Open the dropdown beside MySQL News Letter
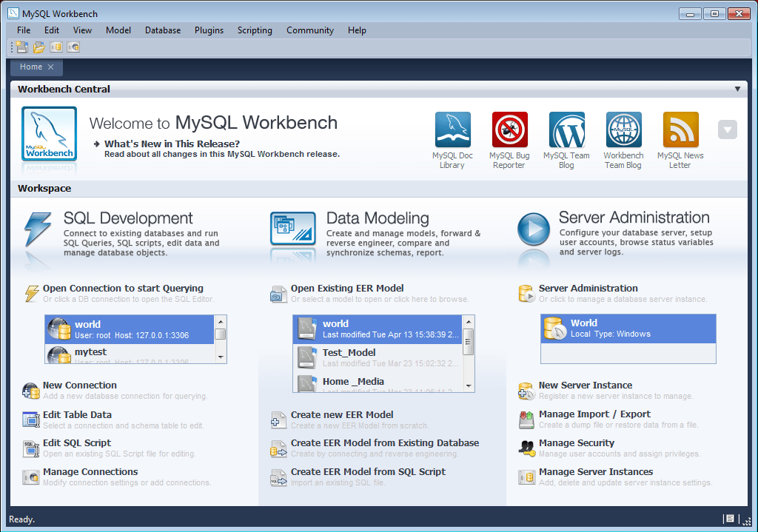The height and width of the screenshot is (532, 758). point(727,129)
